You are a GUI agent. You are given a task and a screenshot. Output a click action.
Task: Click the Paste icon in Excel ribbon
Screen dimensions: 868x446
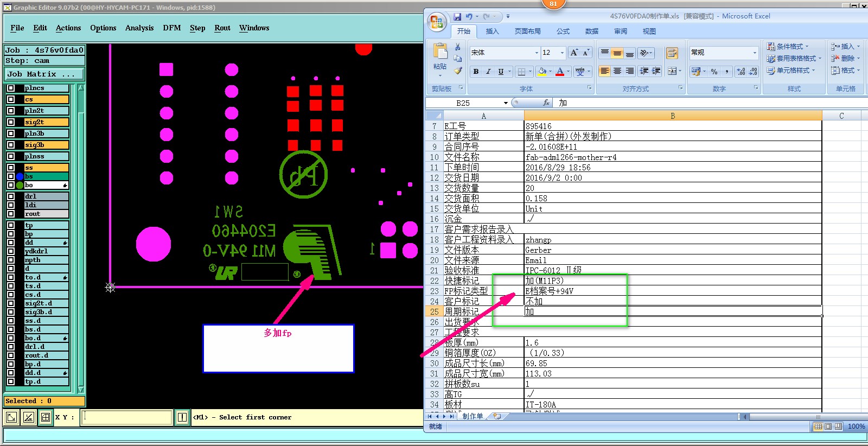click(440, 52)
